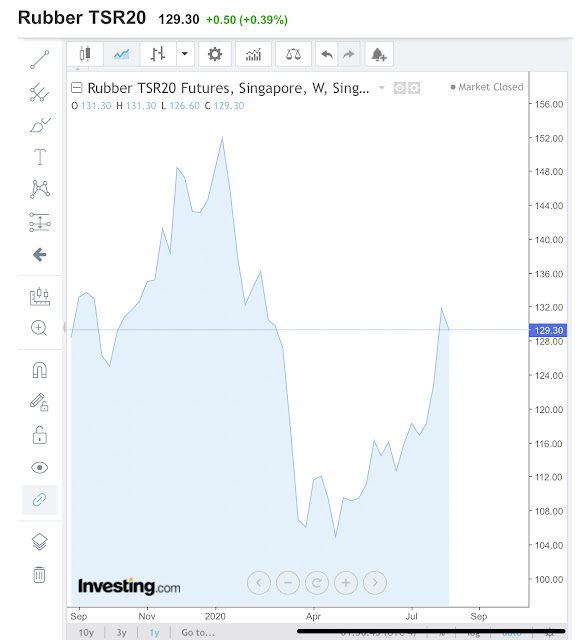
Task: Reset chart view with circular refresh
Action: click(317, 583)
